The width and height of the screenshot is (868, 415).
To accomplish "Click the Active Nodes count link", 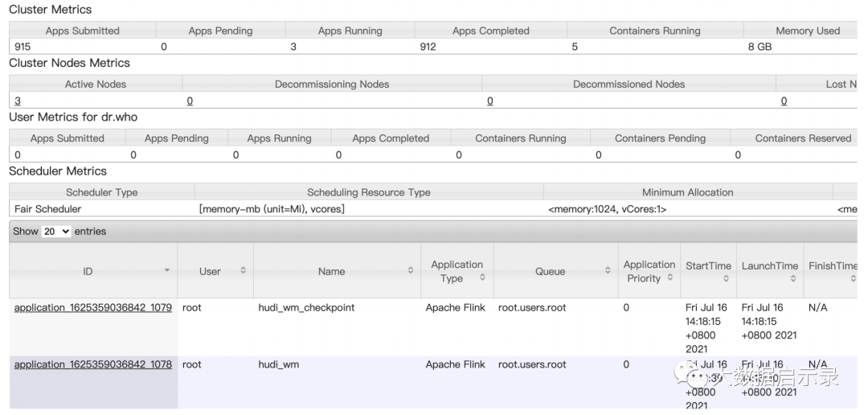I will click(18, 101).
